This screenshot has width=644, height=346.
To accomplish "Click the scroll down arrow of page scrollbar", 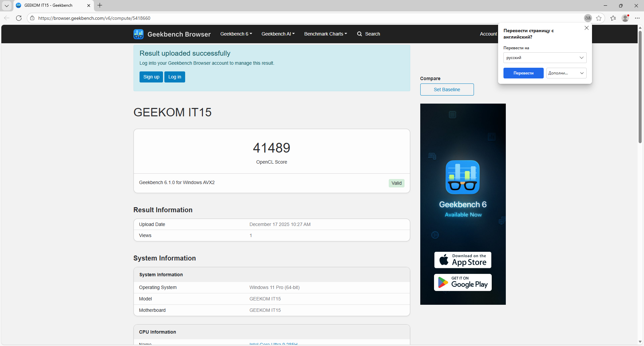I will tap(640, 342).
